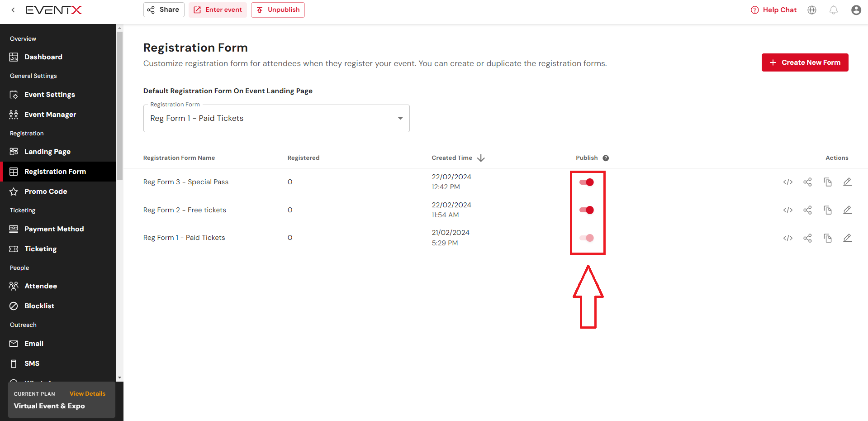Open embed code for Reg Form 1
Viewport: 868px width, 421px height.
[x=788, y=238]
